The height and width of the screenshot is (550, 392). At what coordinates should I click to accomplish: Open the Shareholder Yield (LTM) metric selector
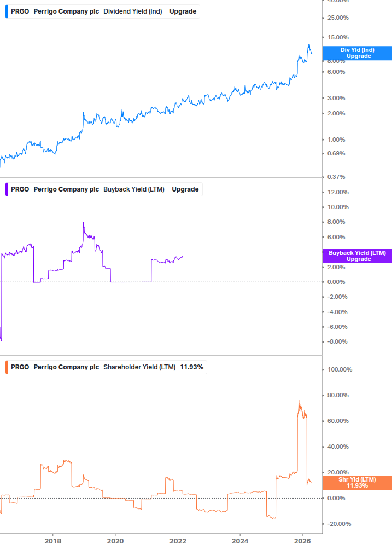point(141,367)
